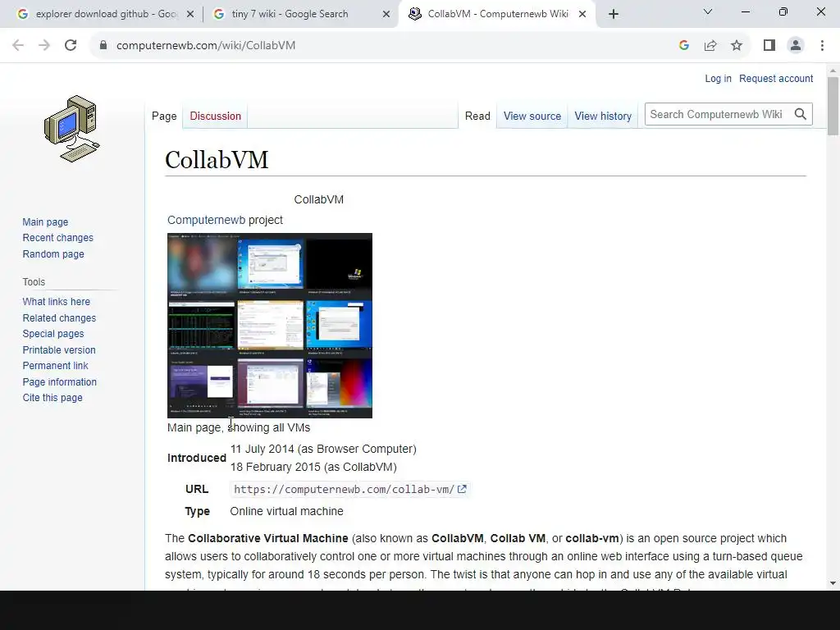Follow the Computernewb project link

(x=206, y=220)
